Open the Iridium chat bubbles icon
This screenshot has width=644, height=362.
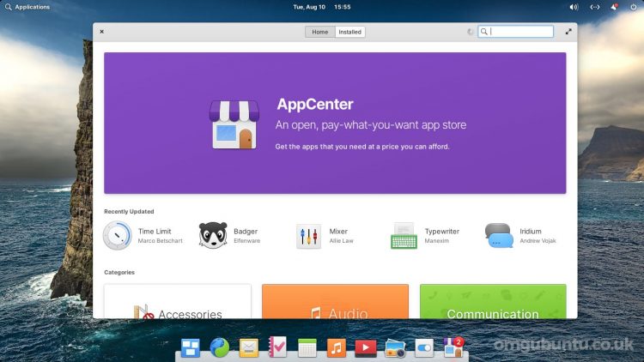click(499, 236)
